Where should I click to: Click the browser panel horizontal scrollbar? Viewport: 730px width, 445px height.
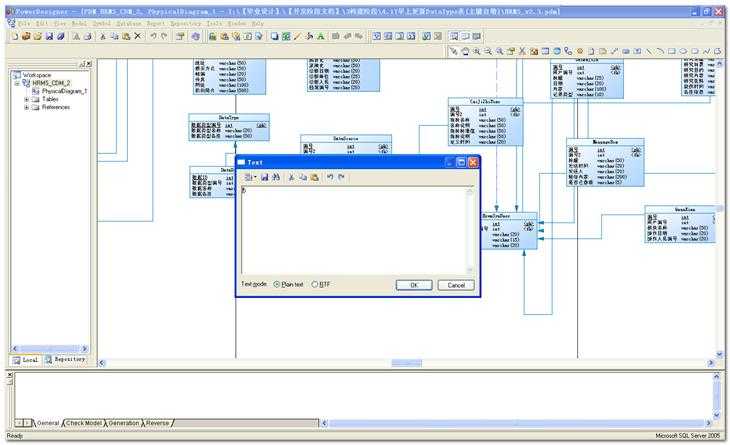50,349
